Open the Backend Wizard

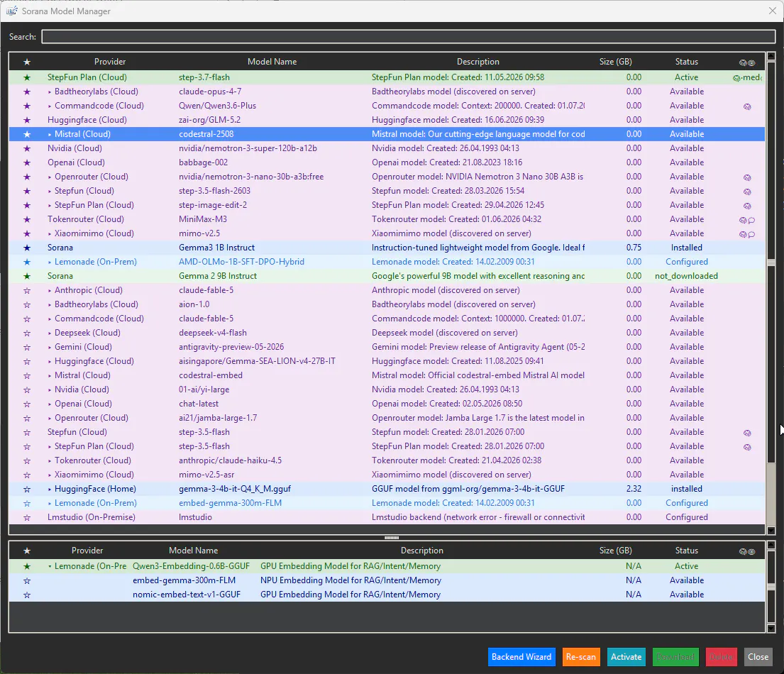pos(521,656)
